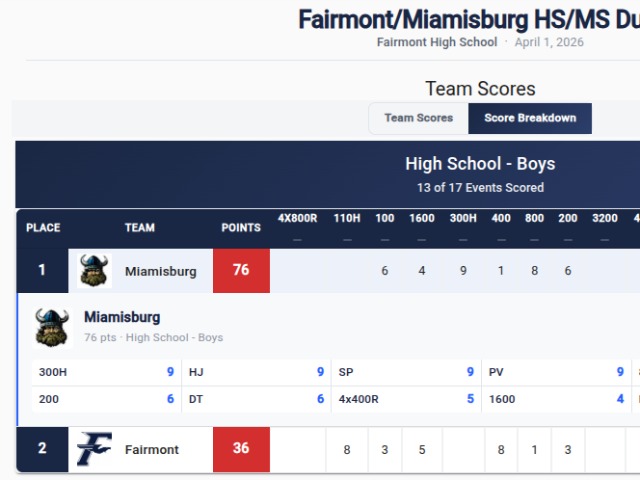The width and height of the screenshot is (640, 480).
Task: Select Score Breakdown tab
Action: (530, 118)
